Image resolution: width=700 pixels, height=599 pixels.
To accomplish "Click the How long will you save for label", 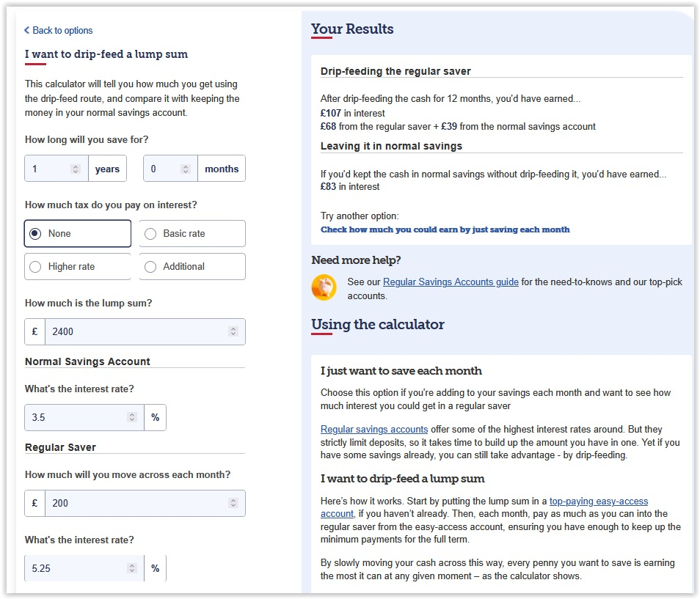I will coord(87,139).
